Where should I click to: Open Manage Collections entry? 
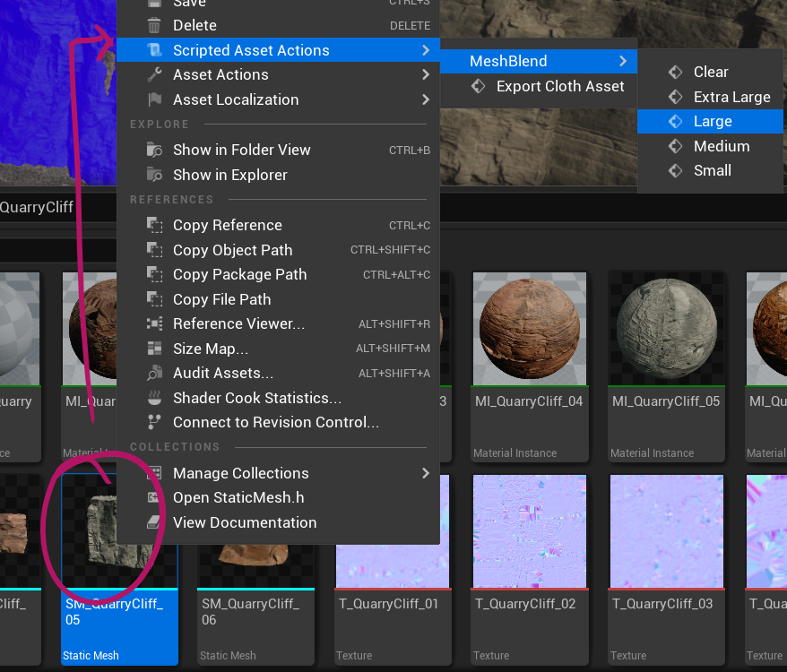[279, 473]
